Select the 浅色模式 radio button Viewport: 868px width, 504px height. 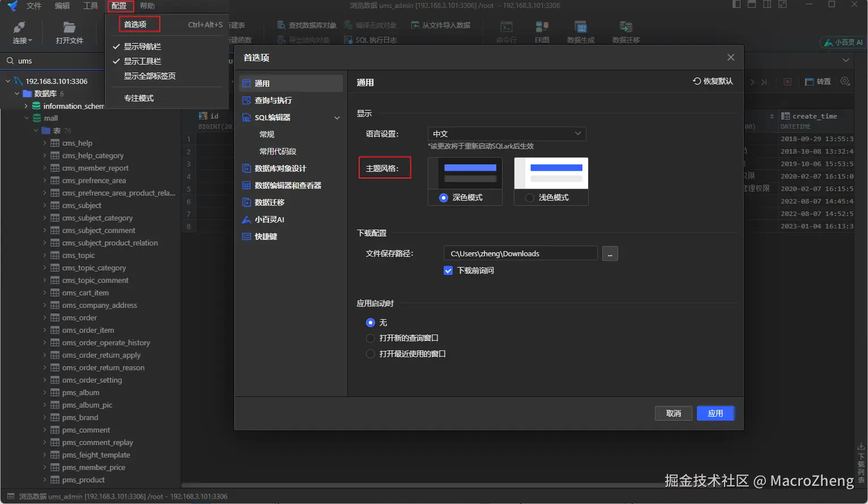[x=530, y=197]
